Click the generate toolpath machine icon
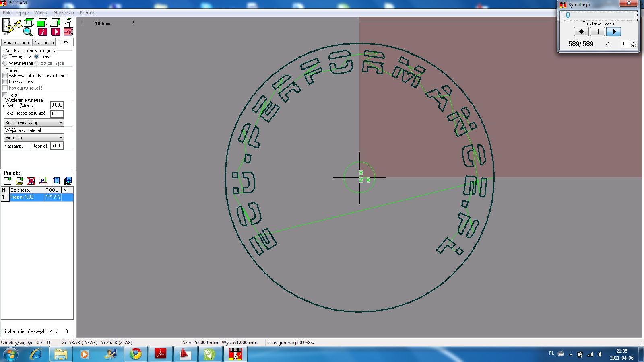This screenshot has height=362, width=644. [43, 181]
